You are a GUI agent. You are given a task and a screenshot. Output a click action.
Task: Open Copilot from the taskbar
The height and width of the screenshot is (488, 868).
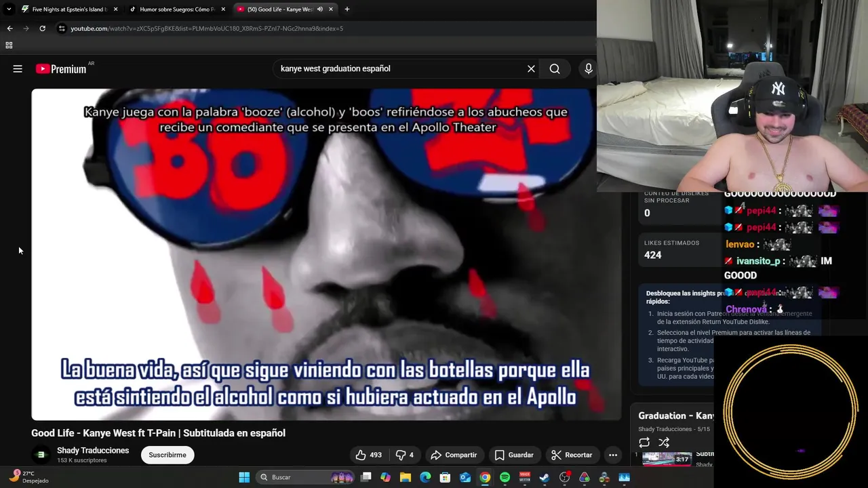pyautogui.click(x=386, y=477)
